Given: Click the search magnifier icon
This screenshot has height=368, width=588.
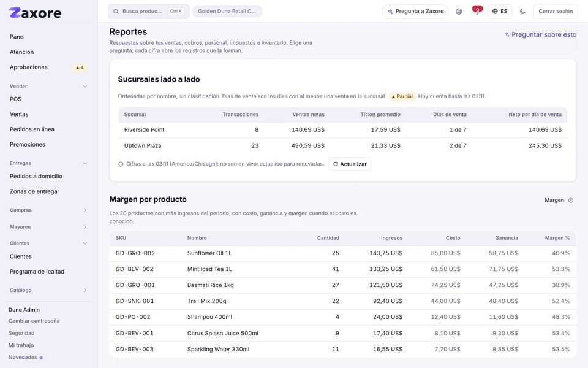Looking at the screenshot, I should pos(116,11).
